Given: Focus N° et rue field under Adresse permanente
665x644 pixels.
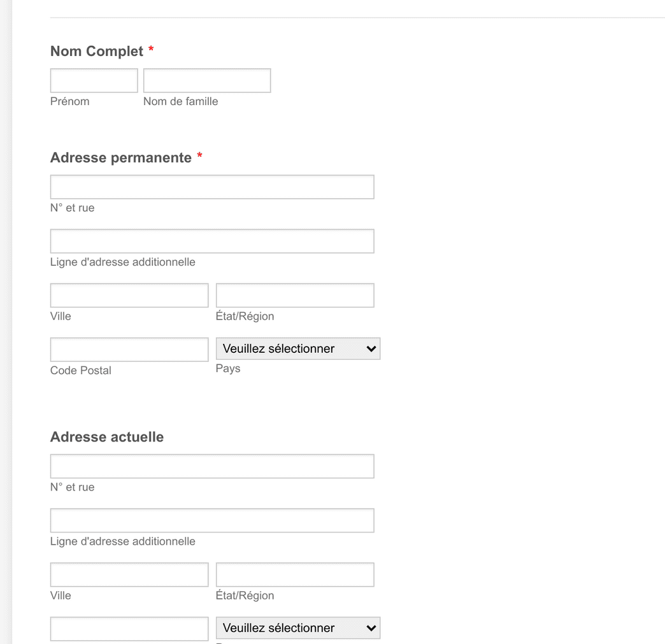Looking at the screenshot, I should (x=211, y=187).
